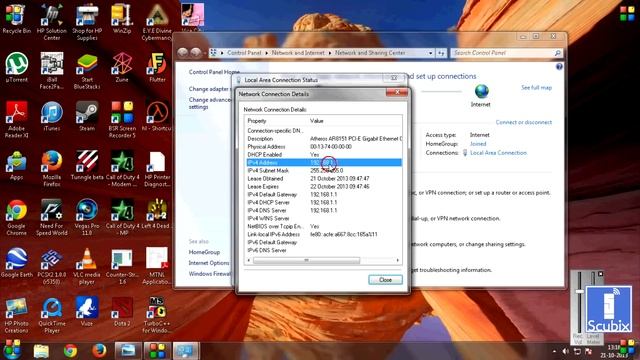Open Control Panel help icon
This screenshot has width=640, height=360.
559,67
